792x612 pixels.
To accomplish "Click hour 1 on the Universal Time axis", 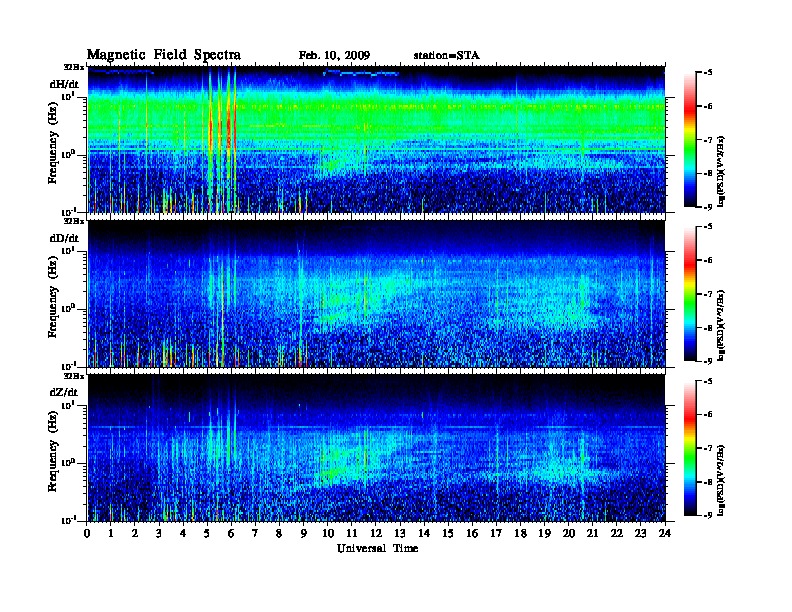I will coord(111,533).
